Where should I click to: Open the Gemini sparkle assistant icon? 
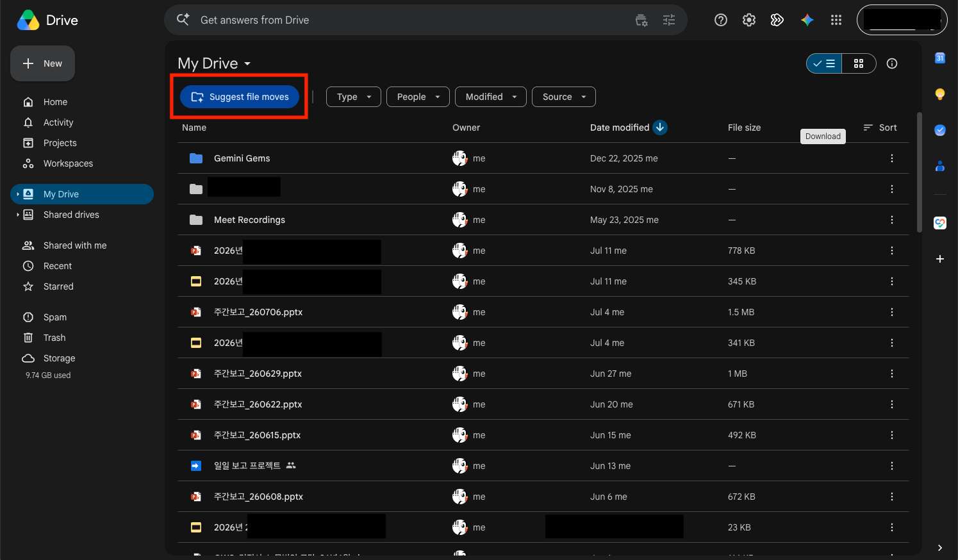click(x=807, y=20)
